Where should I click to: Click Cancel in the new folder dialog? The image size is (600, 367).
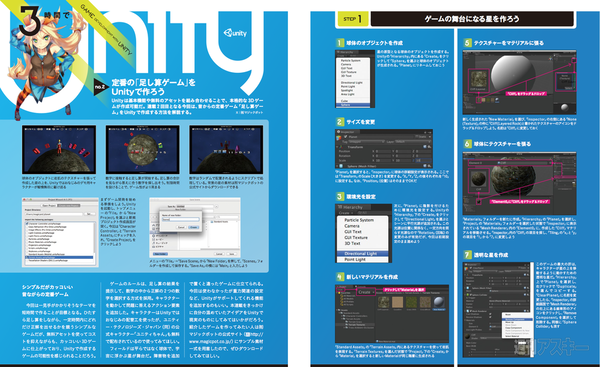(x=181, y=227)
